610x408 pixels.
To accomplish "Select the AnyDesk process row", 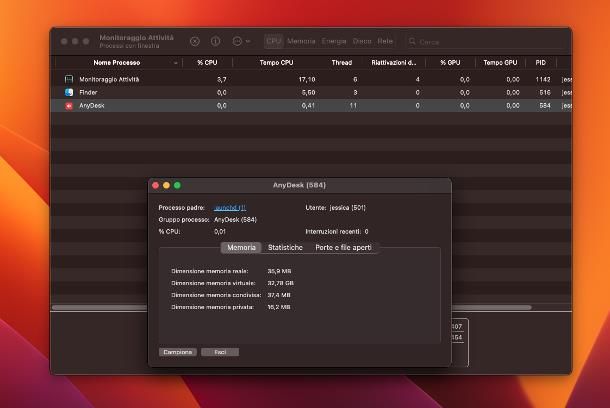I will [x=311, y=106].
